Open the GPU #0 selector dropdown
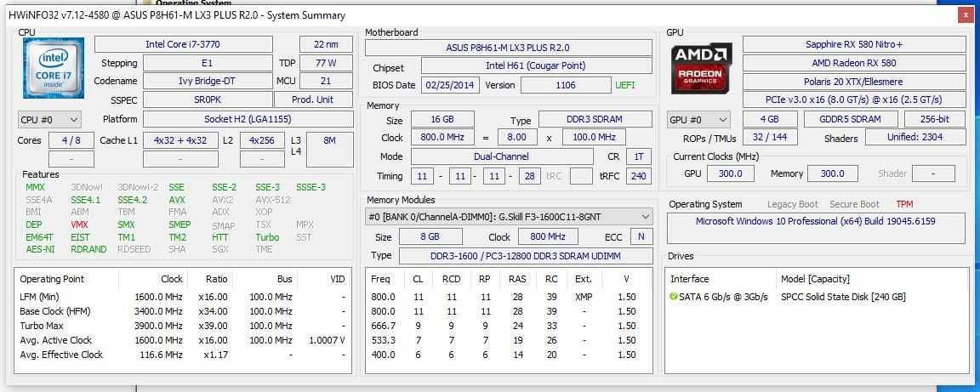The image size is (980, 392). 698,119
